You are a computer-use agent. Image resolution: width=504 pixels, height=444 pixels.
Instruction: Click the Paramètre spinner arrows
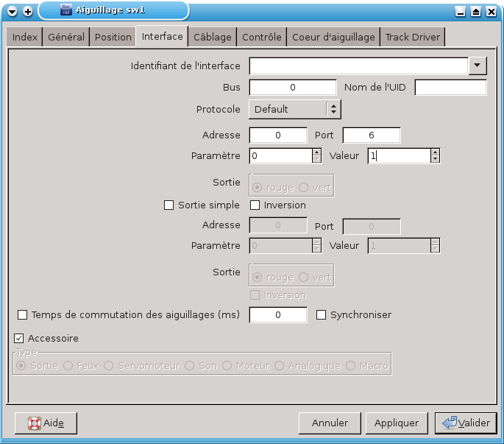pos(316,156)
